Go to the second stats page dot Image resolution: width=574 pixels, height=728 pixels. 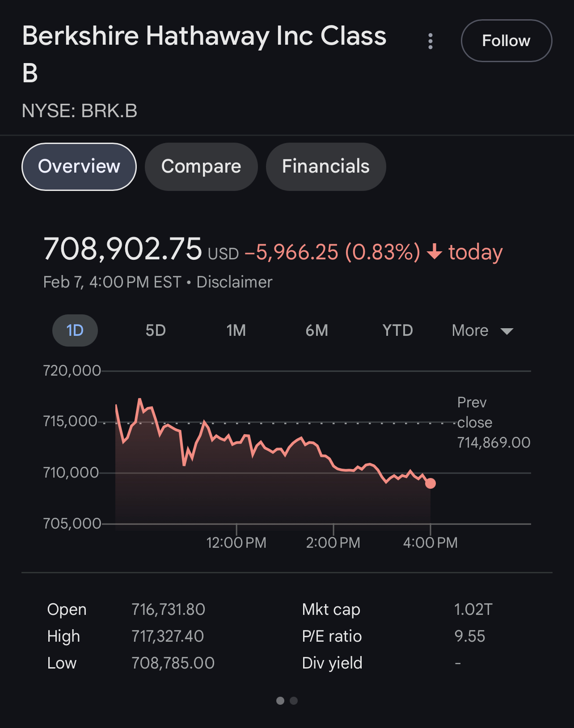(x=294, y=701)
